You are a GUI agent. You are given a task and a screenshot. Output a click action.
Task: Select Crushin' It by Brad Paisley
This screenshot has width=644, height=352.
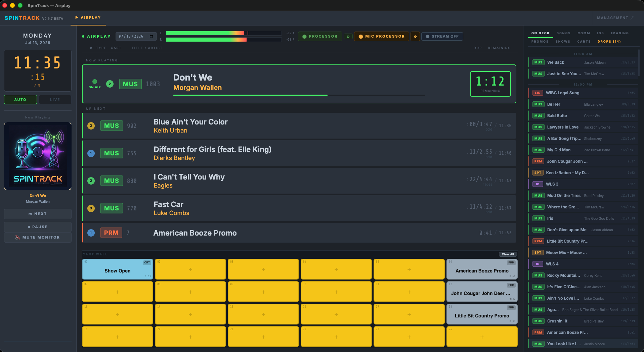click(583, 321)
